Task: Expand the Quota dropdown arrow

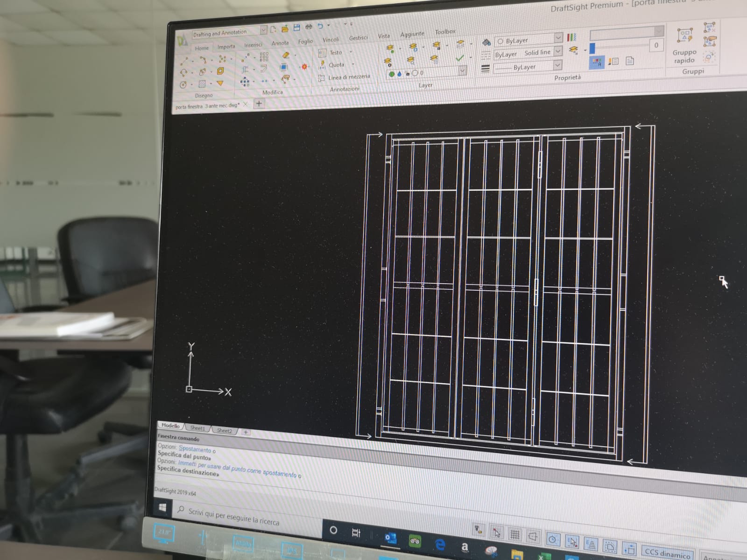Action: tap(353, 64)
